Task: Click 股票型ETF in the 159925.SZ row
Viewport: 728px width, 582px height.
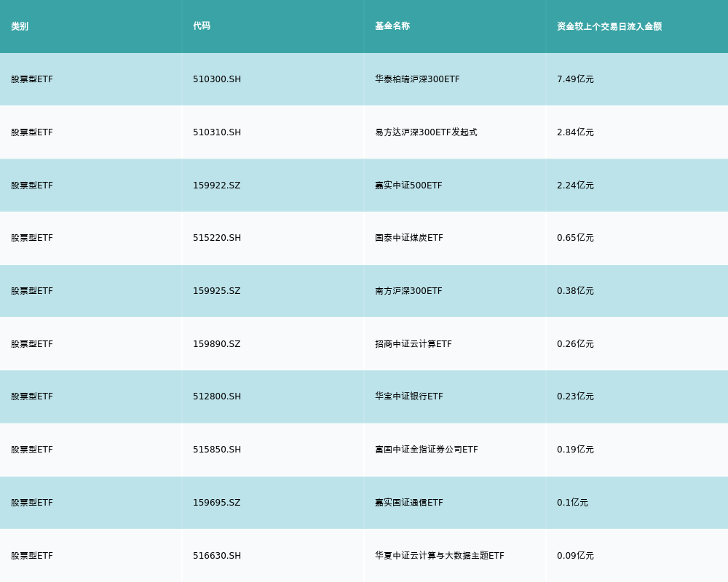Action: (32, 291)
